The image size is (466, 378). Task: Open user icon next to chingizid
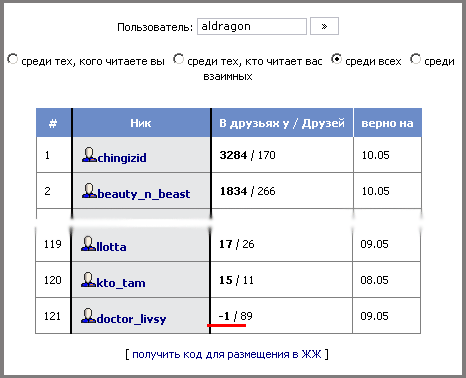click(x=89, y=155)
